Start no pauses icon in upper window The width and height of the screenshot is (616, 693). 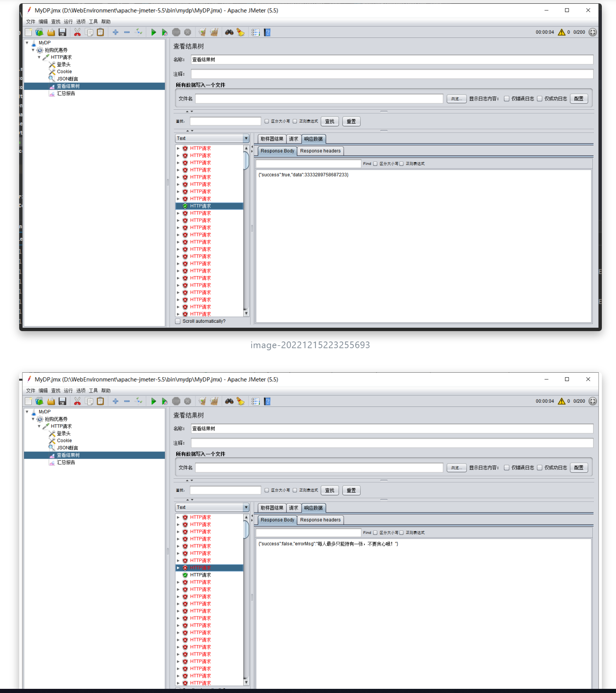(x=165, y=32)
